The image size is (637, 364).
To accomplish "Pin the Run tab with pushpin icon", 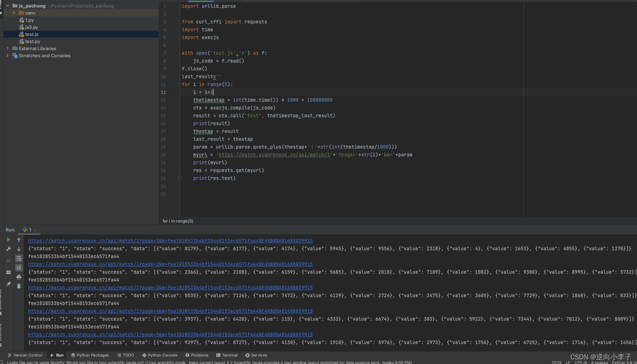I will click(9, 284).
